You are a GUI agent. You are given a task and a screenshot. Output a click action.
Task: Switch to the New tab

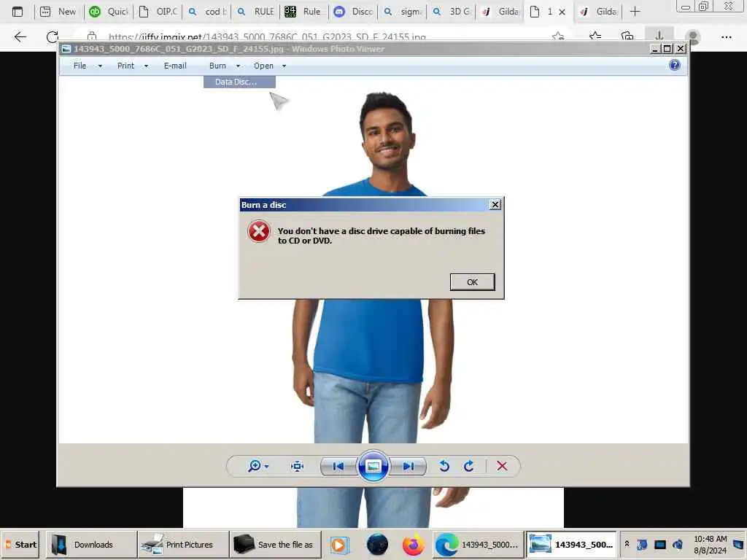pyautogui.click(x=58, y=12)
